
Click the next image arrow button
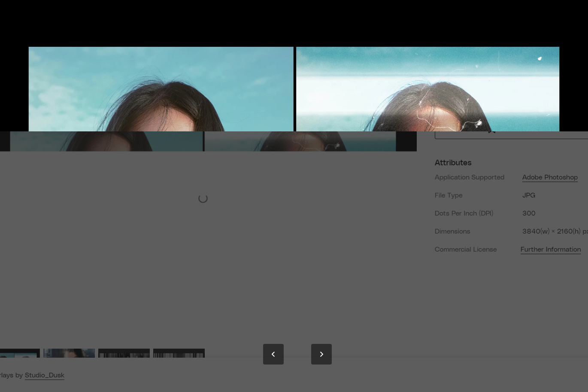tap(321, 354)
